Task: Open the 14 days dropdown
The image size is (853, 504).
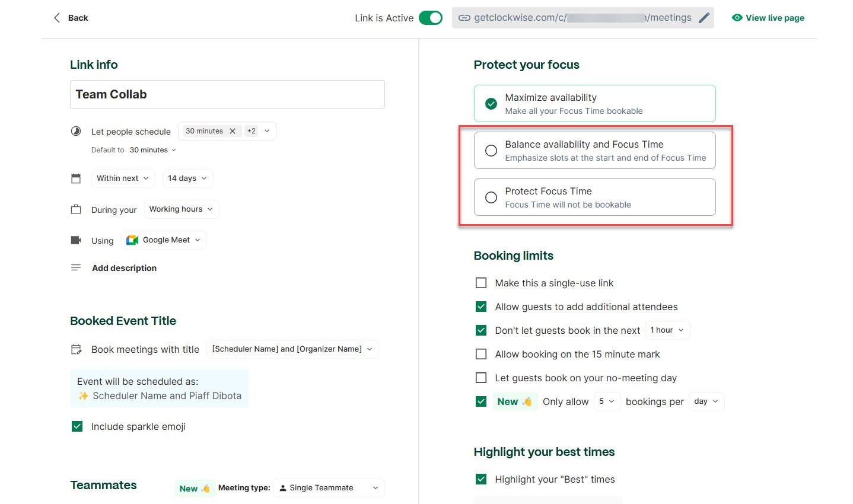Action: tap(187, 178)
